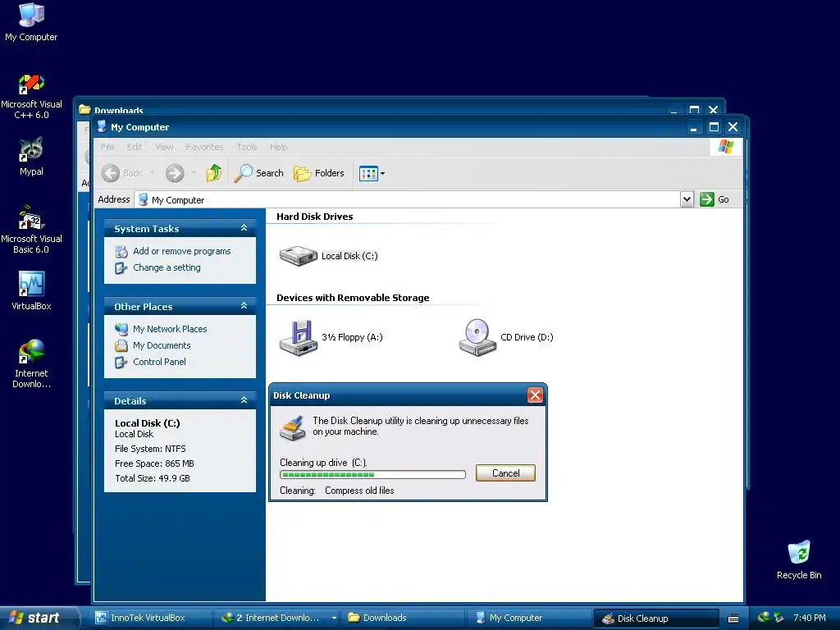Toggle the Folders pane button
840x630 pixels.
pyautogui.click(x=319, y=173)
